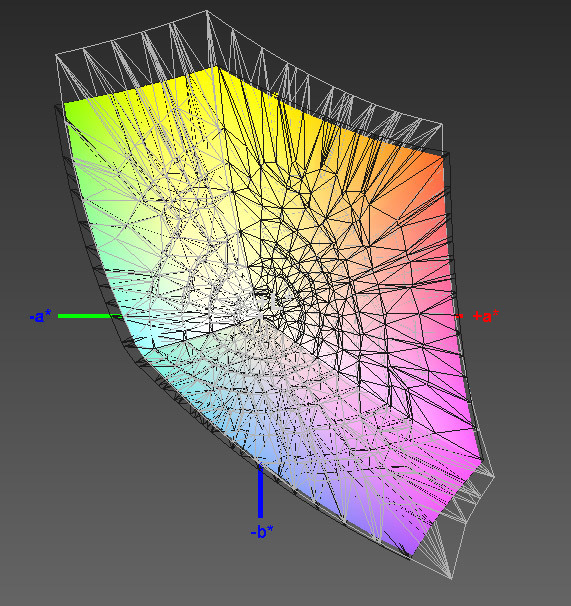The image size is (571, 606).
Task: Click the bottom-right tip of the white wireframe
Action: tap(452, 579)
